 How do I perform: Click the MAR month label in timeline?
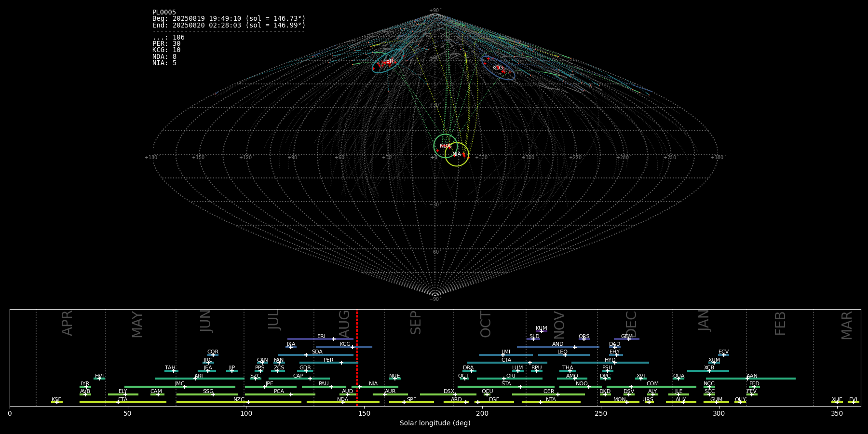[847, 325]
